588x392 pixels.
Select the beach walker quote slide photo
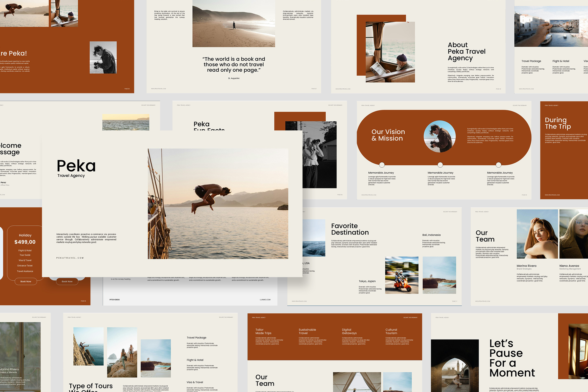(233, 23)
